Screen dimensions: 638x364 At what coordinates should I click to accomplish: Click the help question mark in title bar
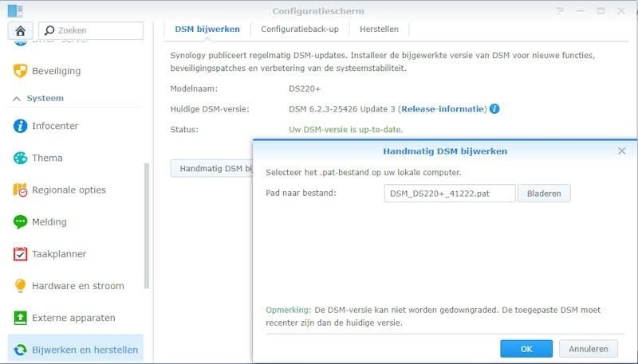[x=561, y=11]
